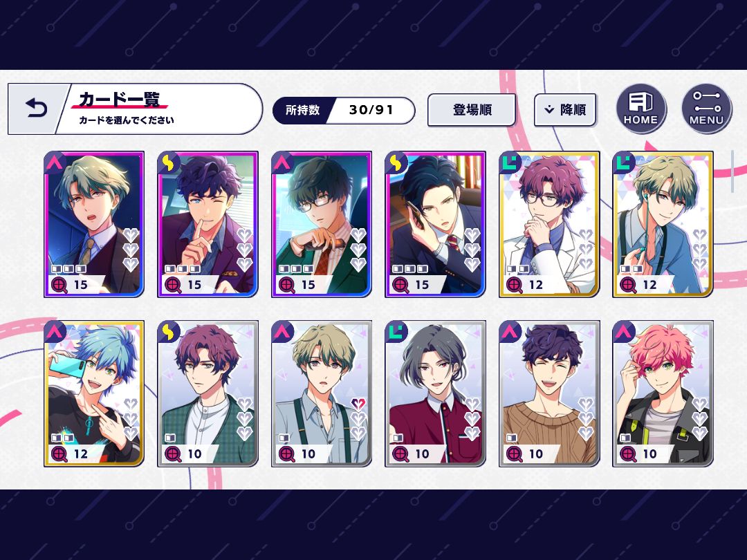Select the purple-suit winking character card

pos(207,224)
